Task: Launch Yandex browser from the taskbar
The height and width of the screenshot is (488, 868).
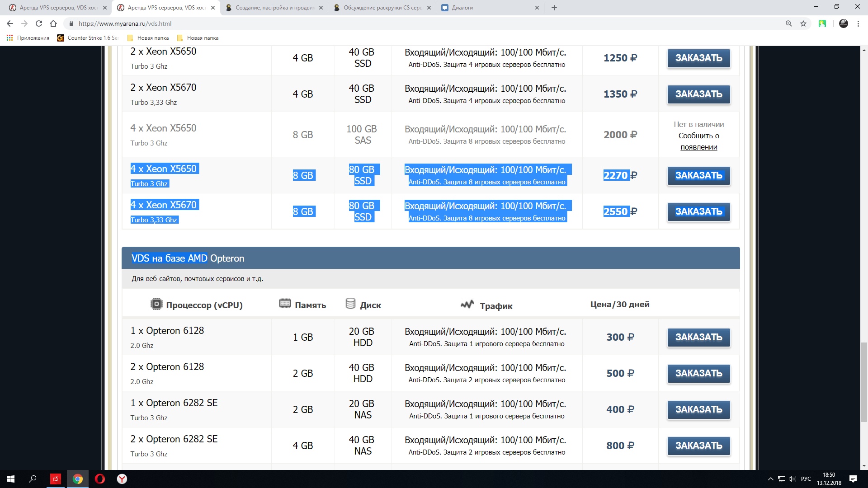Action: click(x=122, y=479)
